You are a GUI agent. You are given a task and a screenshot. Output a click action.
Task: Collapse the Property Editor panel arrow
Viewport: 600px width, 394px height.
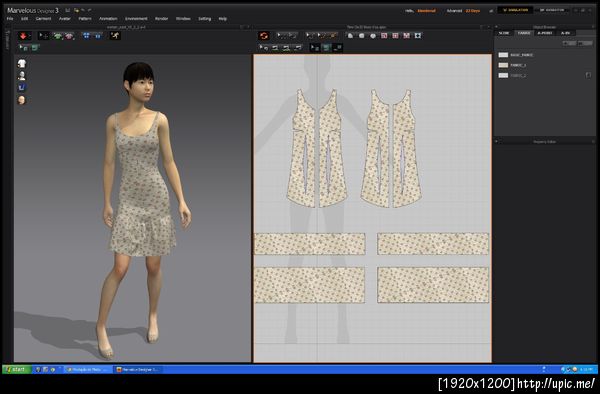point(496,142)
